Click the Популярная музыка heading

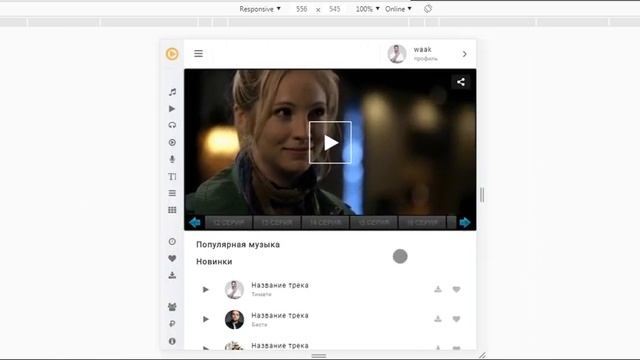(238, 244)
